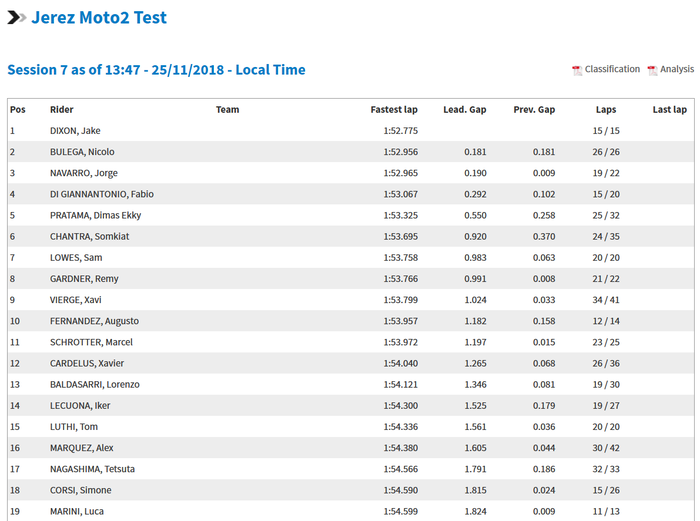The height and width of the screenshot is (521, 700).
Task: Click the Laps column header
Action: point(606,110)
